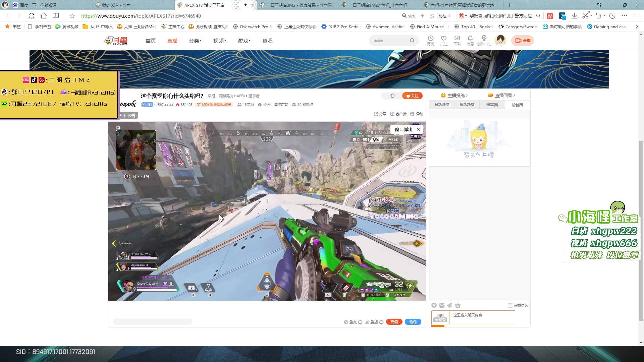Viewport: 644px width, 362px height.
Task: Switch to the 我的关注 - 斗鱼 browser tab
Action: click(x=133, y=5)
